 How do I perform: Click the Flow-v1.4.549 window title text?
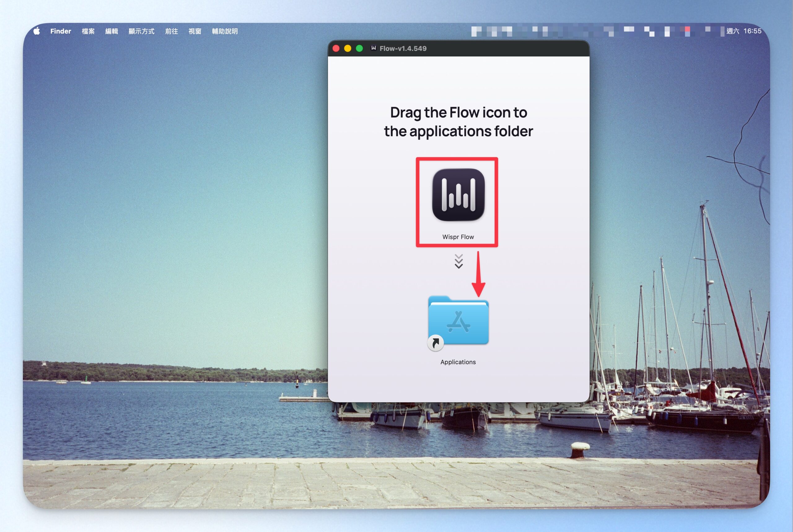[x=403, y=49]
